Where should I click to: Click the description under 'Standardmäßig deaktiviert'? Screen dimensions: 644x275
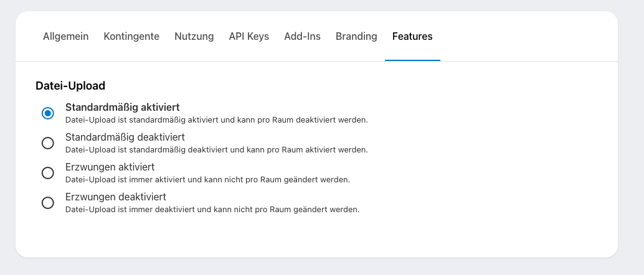(x=216, y=149)
